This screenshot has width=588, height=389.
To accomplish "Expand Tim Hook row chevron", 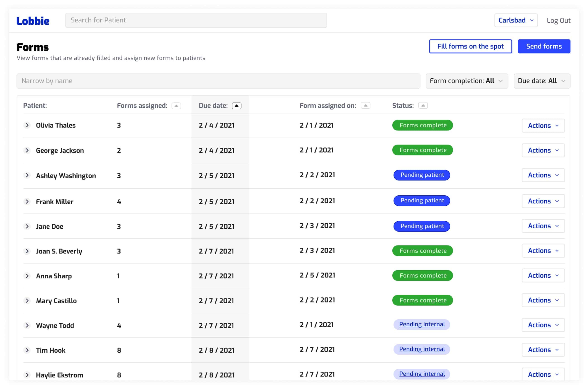I will click(27, 350).
